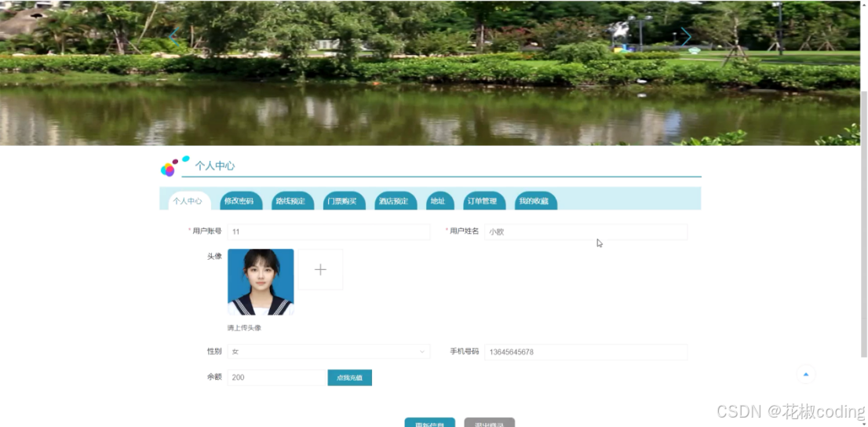Click the gray 退出登录 button

(x=490, y=422)
